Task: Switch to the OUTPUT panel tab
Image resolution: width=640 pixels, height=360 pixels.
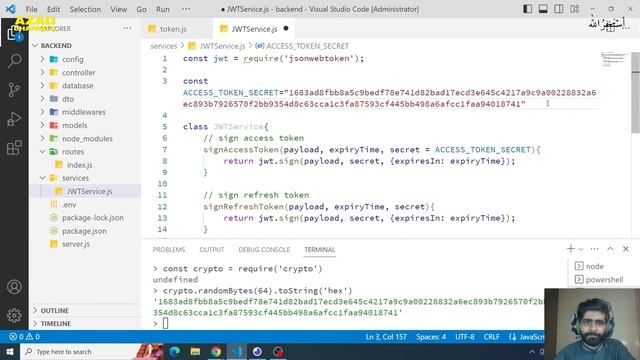Action: 211,249
